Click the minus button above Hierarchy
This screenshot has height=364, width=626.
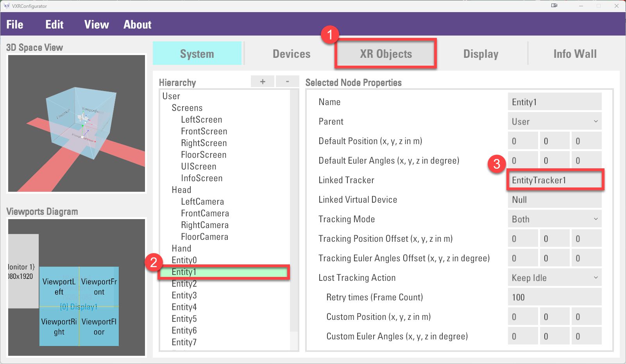[x=287, y=82]
